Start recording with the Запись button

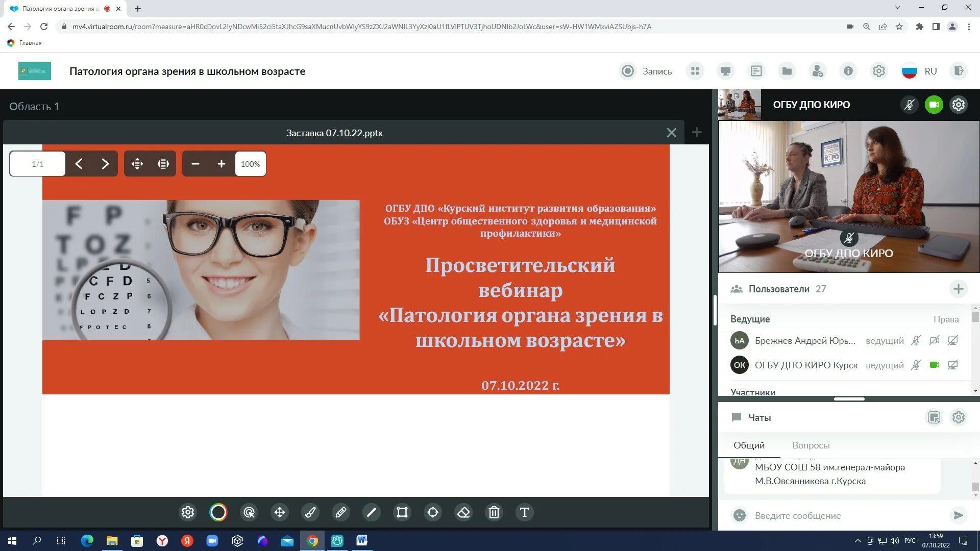click(x=645, y=71)
